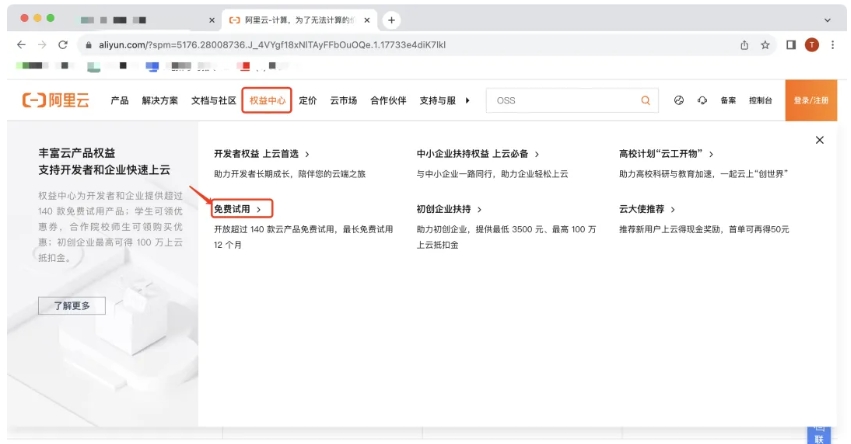Click the Aliyun logo
Viewport: 851px width, 444px height.
point(55,100)
